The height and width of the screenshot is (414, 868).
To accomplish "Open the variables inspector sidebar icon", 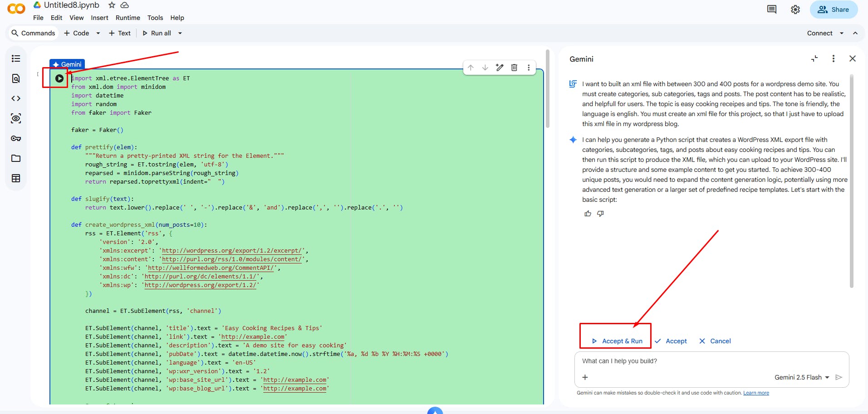I will tap(16, 118).
